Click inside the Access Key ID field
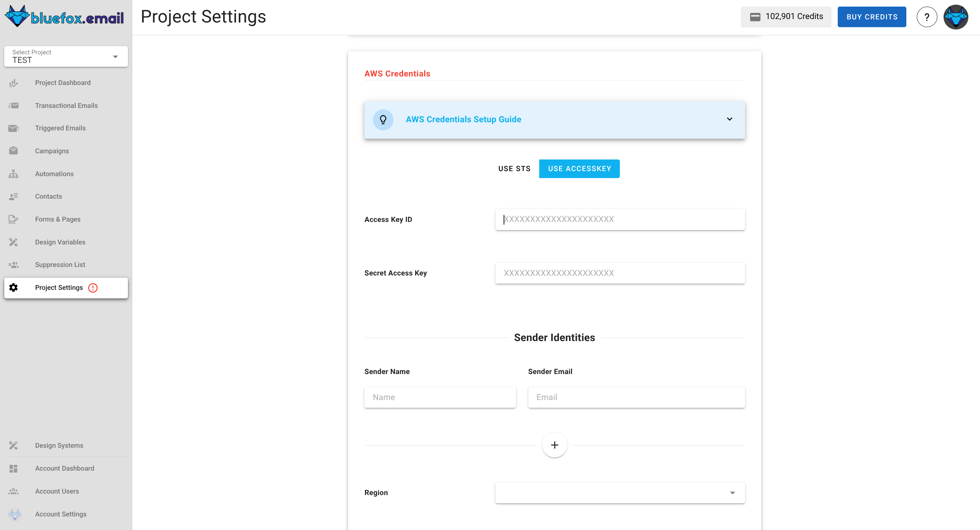The image size is (980, 530). click(x=619, y=219)
